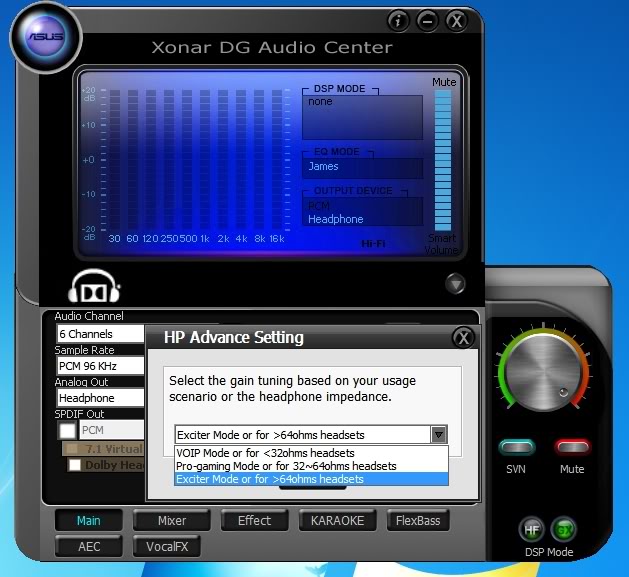
Task: Toggle the GX DSP mode button
Action: 564,530
